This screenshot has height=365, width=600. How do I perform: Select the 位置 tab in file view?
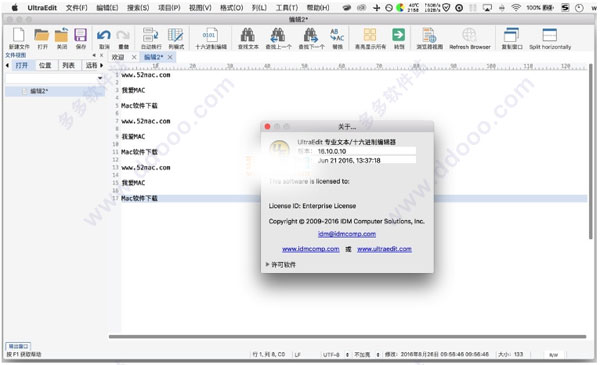tap(45, 65)
